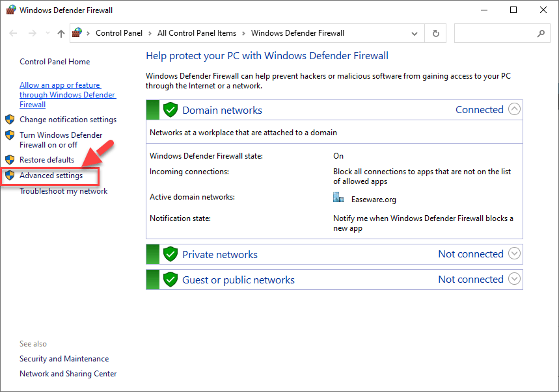Open Change notification settings
Viewport: 559px width, 392px height.
tap(68, 120)
